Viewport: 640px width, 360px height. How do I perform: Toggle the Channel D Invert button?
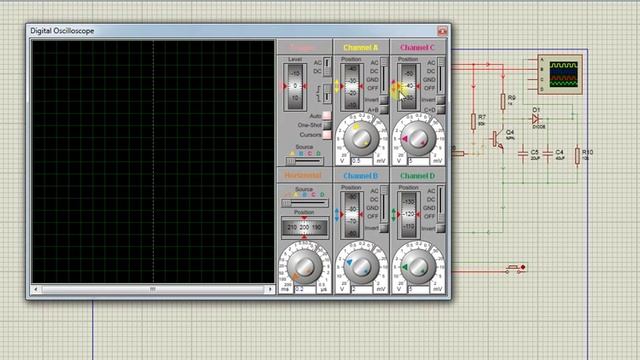click(441, 229)
